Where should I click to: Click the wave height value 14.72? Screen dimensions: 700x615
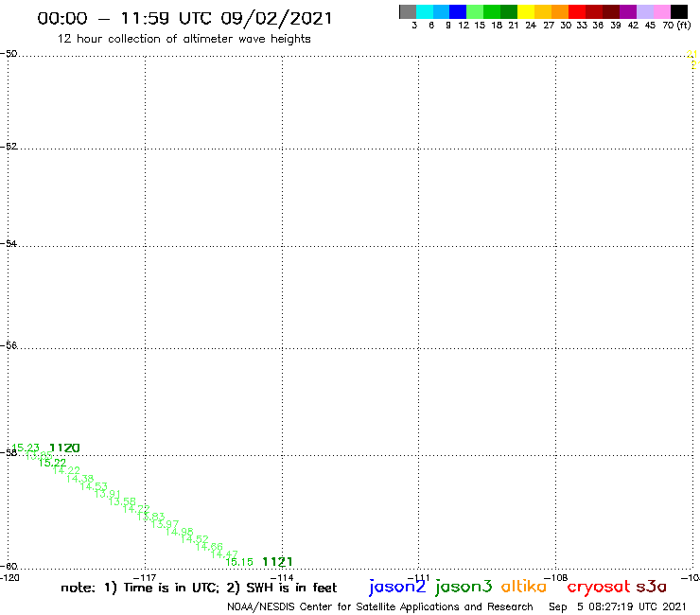click(x=136, y=509)
